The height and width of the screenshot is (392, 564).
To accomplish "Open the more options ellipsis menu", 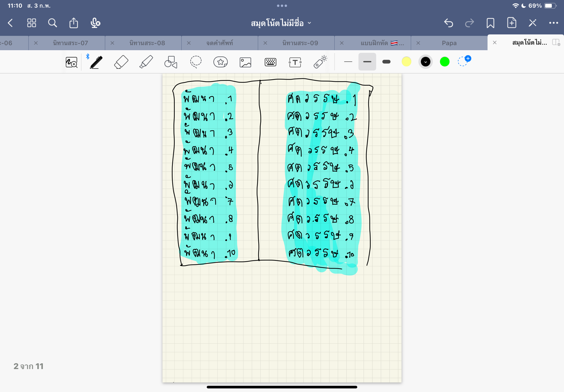I will (x=553, y=23).
